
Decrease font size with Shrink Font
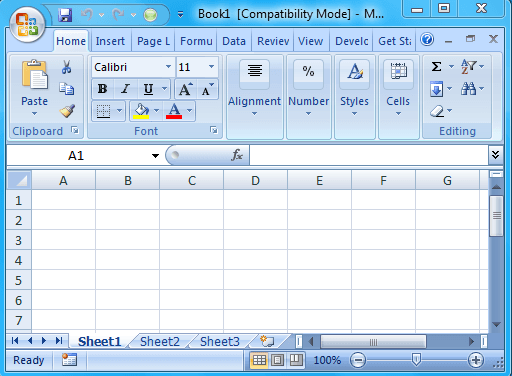click(207, 89)
